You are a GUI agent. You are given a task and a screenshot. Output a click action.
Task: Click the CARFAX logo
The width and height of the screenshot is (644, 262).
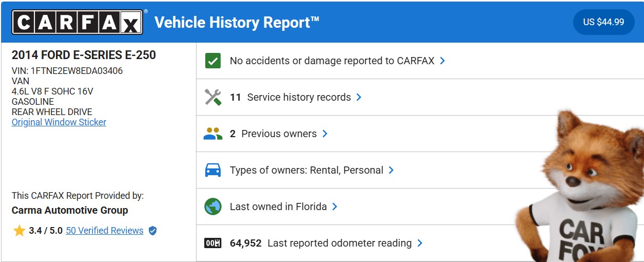[77, 23]
